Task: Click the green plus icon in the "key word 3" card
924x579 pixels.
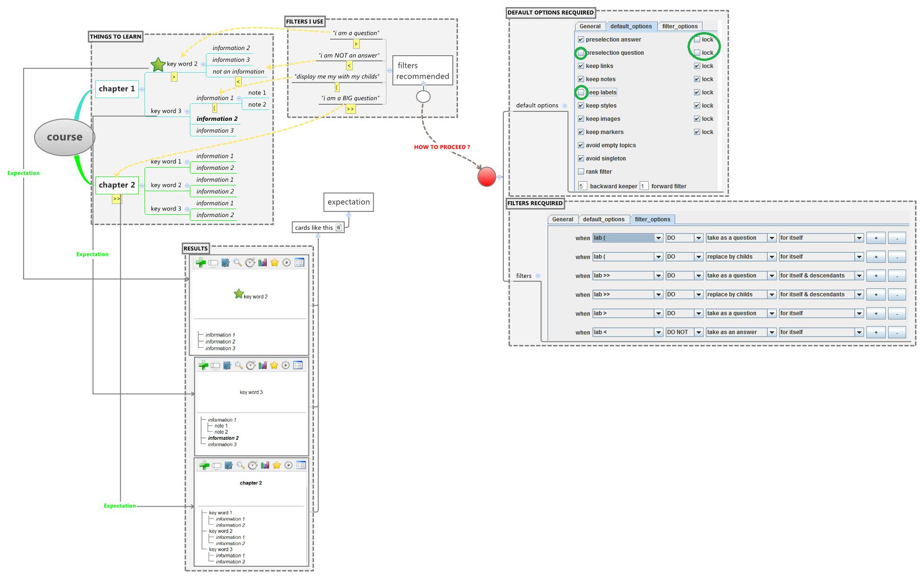Action: 203,365
